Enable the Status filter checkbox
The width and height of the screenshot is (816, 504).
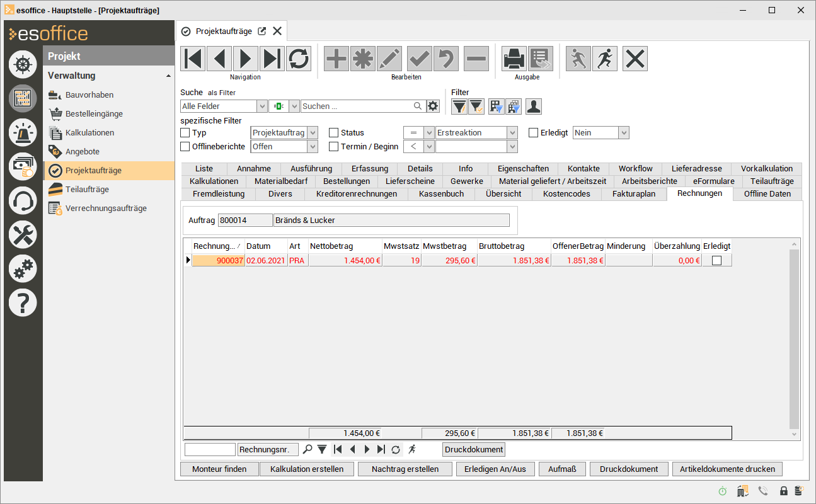[x=334, y=133]
